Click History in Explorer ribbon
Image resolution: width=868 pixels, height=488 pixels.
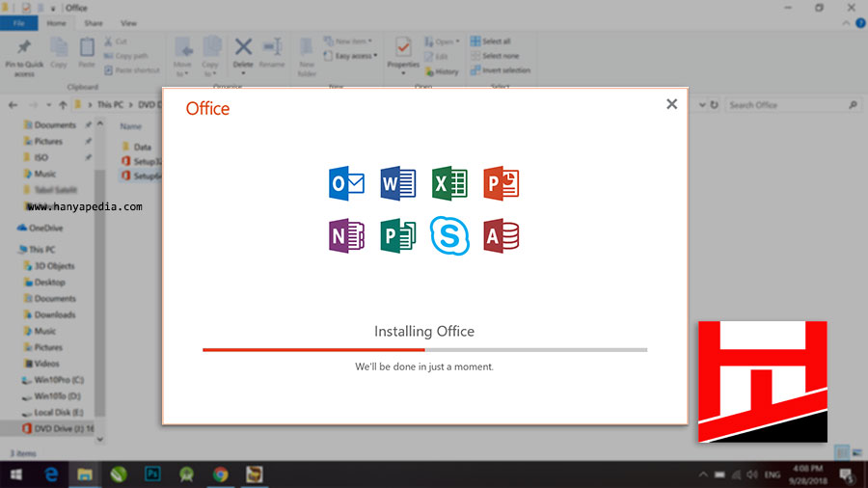442,71
